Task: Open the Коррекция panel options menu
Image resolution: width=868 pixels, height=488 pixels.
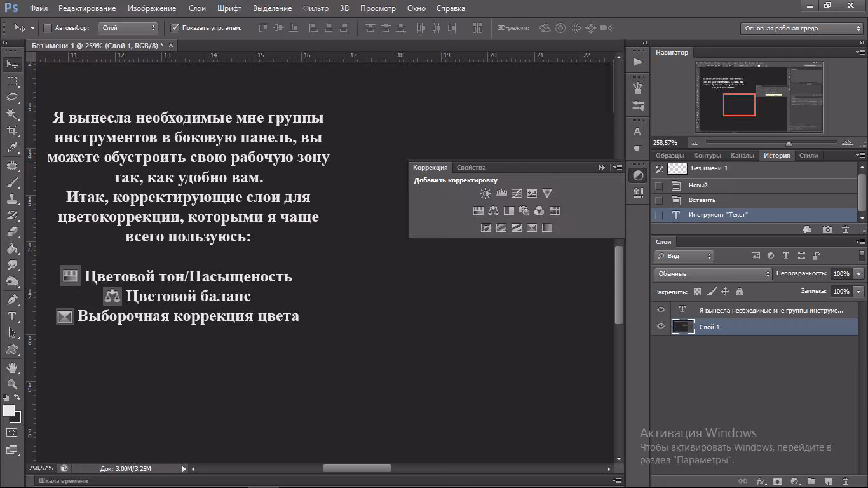Action: (x=617, y=168)
